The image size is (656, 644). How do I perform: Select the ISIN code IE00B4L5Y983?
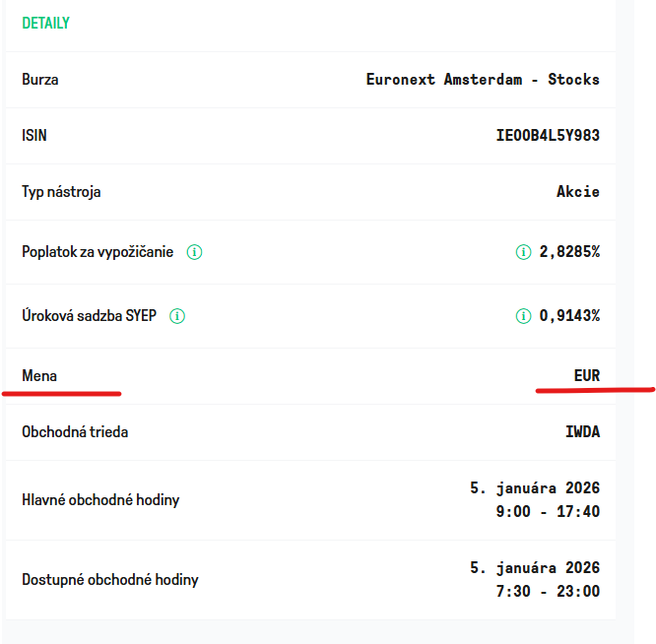(x=548, y=136)
